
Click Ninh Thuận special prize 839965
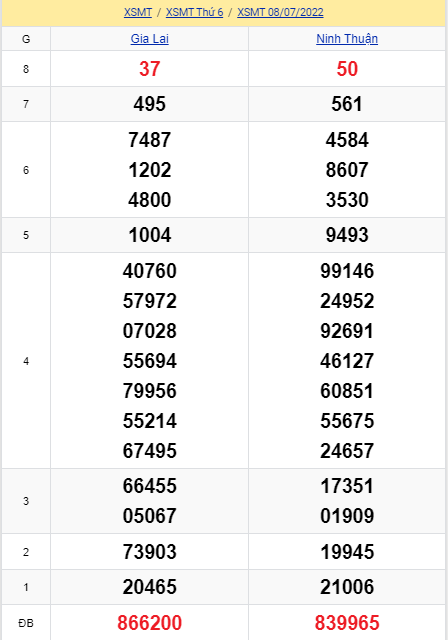(x=347, y=623)
